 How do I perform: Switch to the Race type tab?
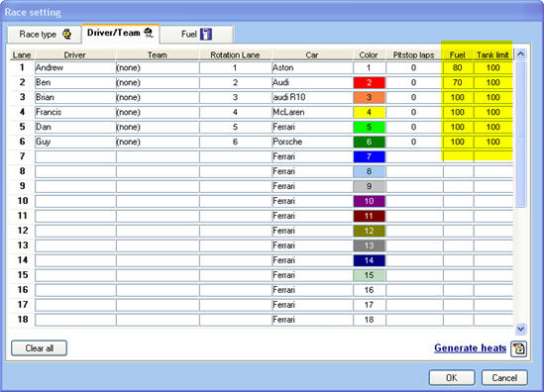[45, 35]
